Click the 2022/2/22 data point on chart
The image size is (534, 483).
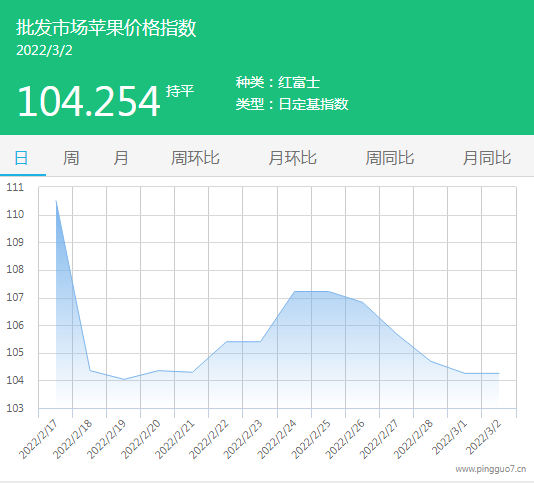(226, 341)
